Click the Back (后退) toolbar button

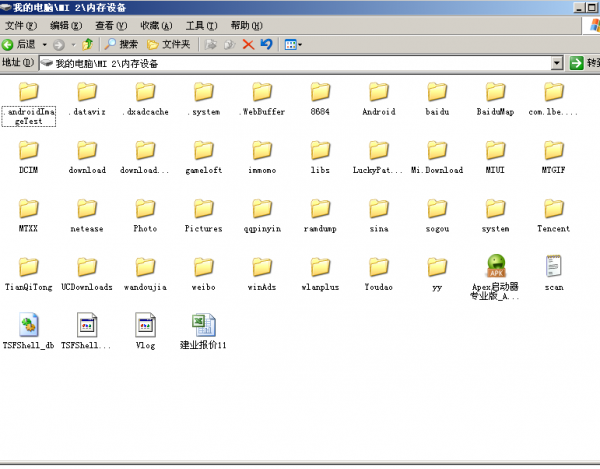(x=20, y=44)
